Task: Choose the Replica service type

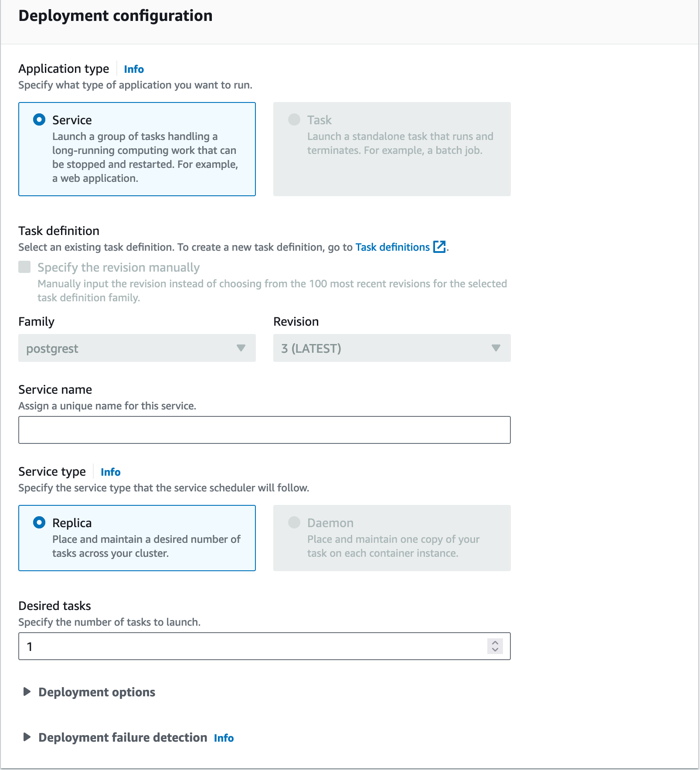Action: coord(39,522)
